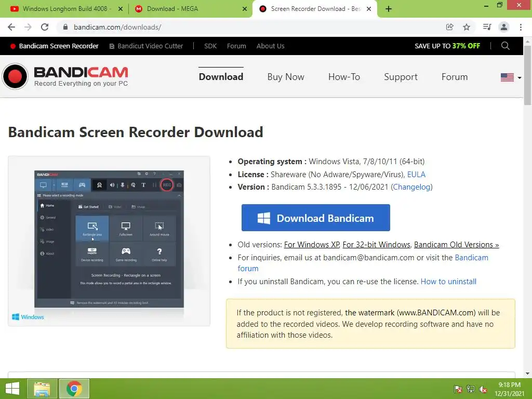Select the Screen Recorder Download tab
The height and width of the screenshot is (399, 532).
(314, 9)
